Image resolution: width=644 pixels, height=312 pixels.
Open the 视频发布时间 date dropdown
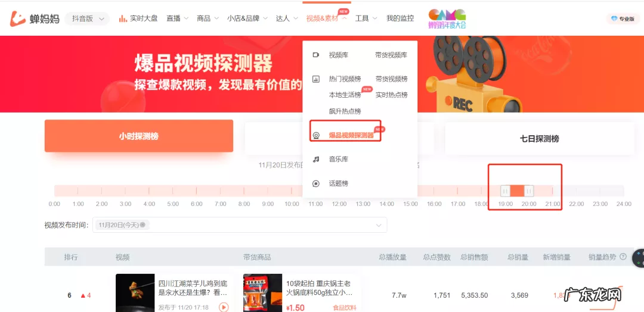pos(240,224)
